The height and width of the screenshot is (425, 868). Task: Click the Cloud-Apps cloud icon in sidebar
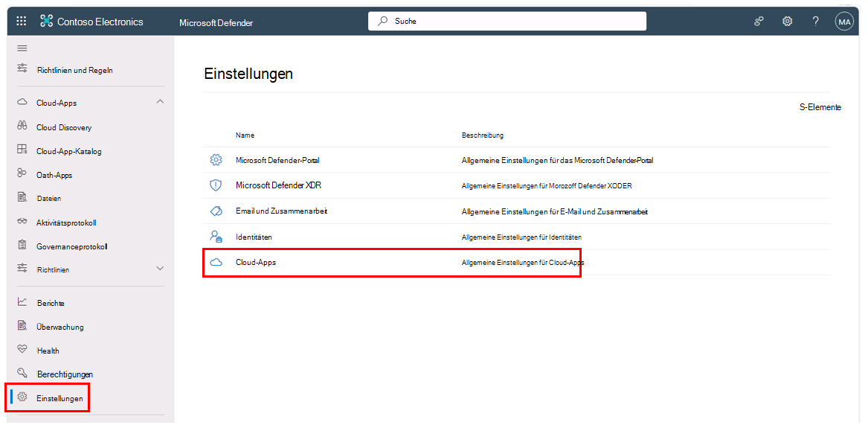(22, 103)
